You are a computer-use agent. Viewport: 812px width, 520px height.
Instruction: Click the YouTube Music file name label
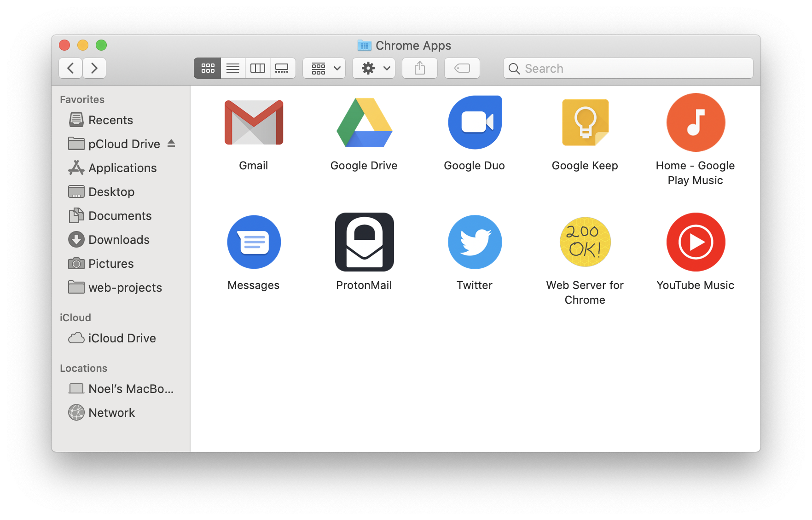(696, 285)
